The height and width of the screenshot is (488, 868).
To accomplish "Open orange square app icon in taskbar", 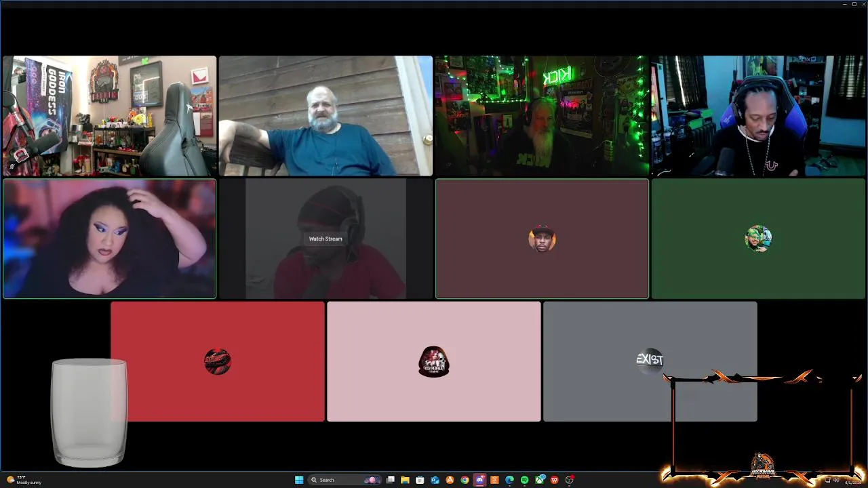I will point(494,480).
